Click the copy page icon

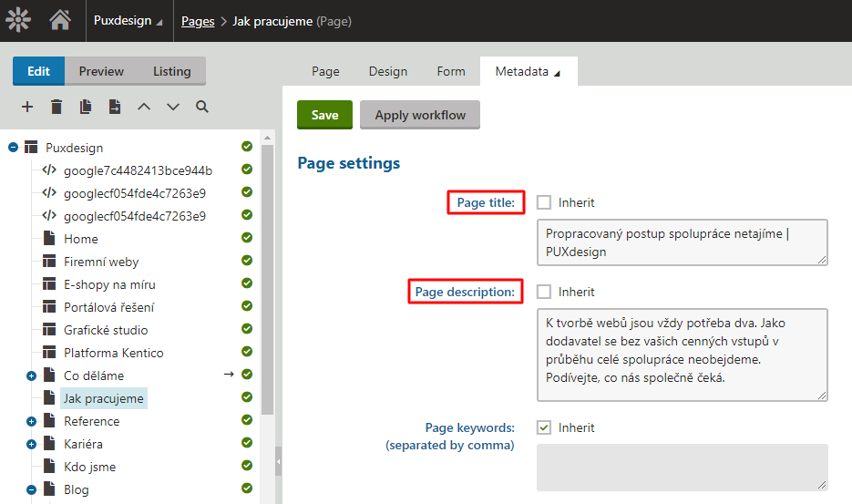click(x=86, y=107)
